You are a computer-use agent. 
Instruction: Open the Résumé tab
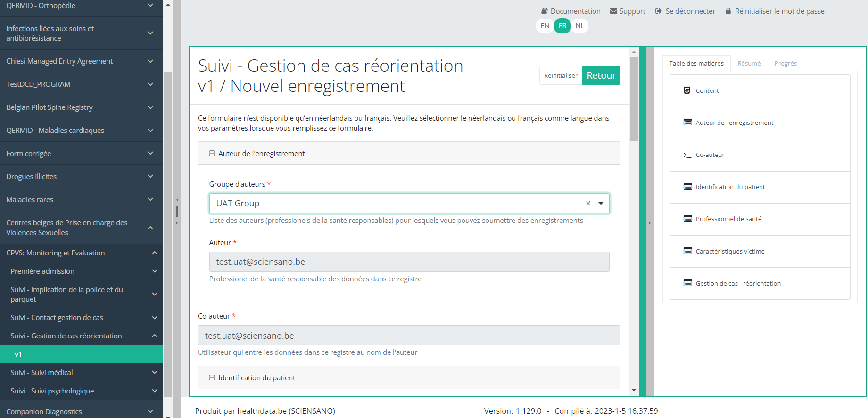pyautogui.click(x=749, y=64)
